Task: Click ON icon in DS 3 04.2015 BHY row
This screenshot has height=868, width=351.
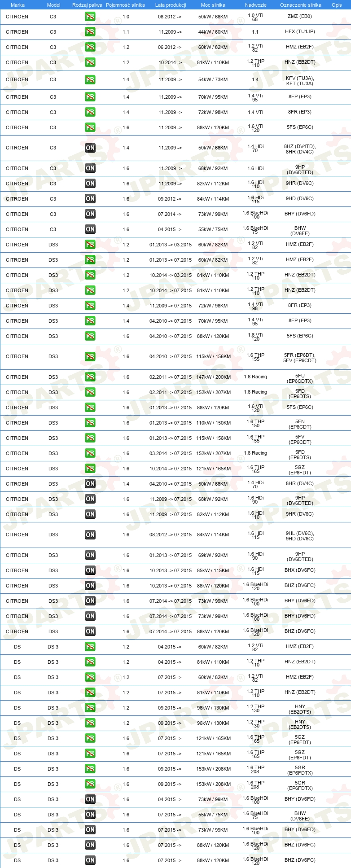Action: (x=90, y=799)
